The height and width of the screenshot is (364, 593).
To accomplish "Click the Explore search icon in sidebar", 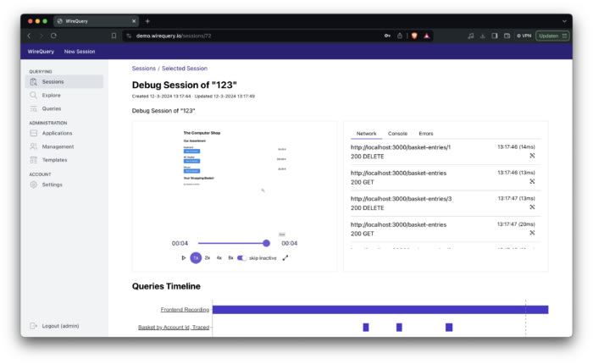I will click(x=34, y=96).
